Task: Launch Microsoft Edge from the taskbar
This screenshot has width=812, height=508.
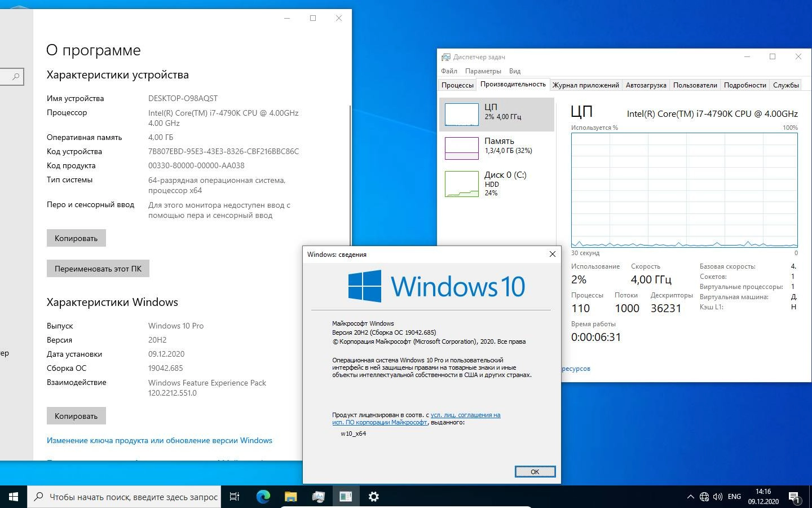Action: click(263, 497)
